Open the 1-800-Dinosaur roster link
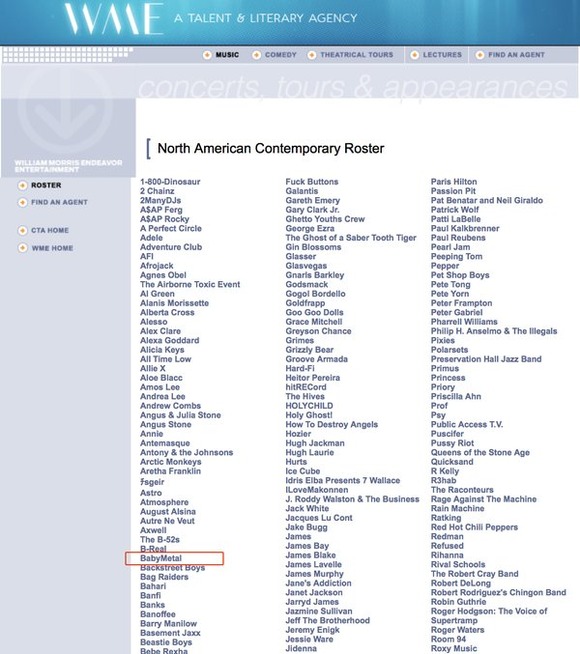Image resolution: width=580 pixels, height=654 pixels. tap(170, 182)
